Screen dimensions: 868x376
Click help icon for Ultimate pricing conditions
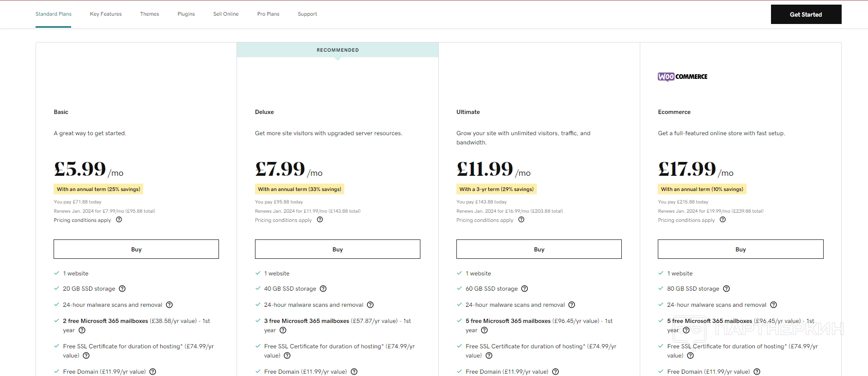521,220
